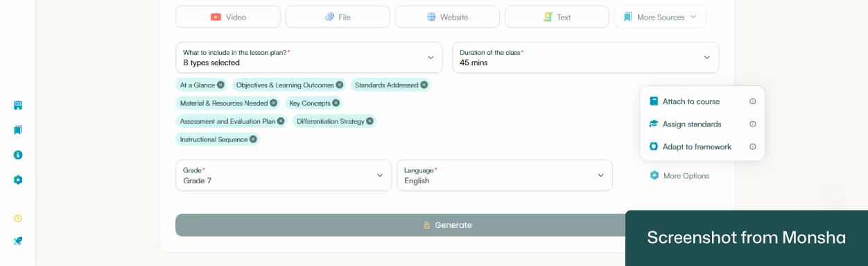Open the 'What to include in the lesson plan' dropdown

click(309, 58)
